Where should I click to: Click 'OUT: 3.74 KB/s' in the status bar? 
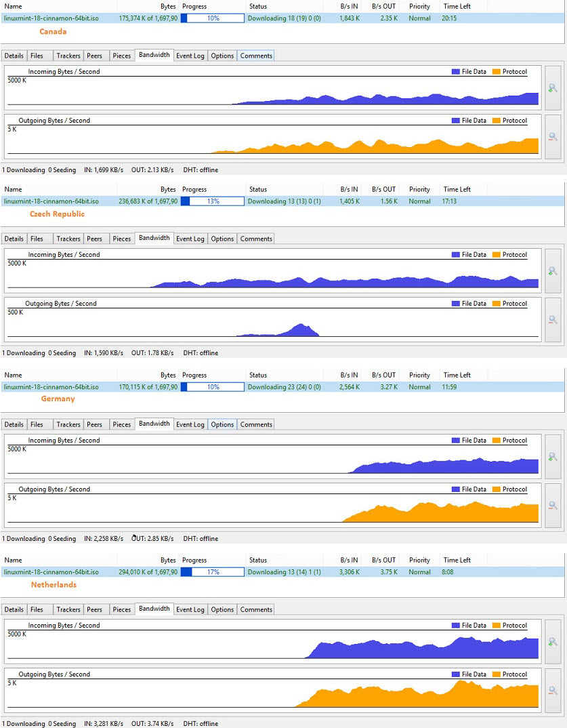coord(152,723)
